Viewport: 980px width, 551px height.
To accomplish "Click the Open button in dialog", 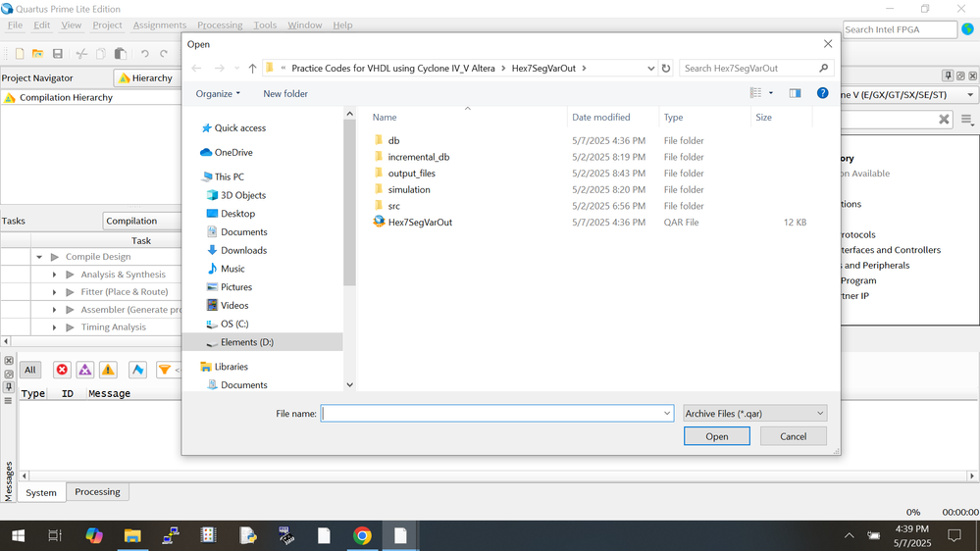I will (717, 436).
